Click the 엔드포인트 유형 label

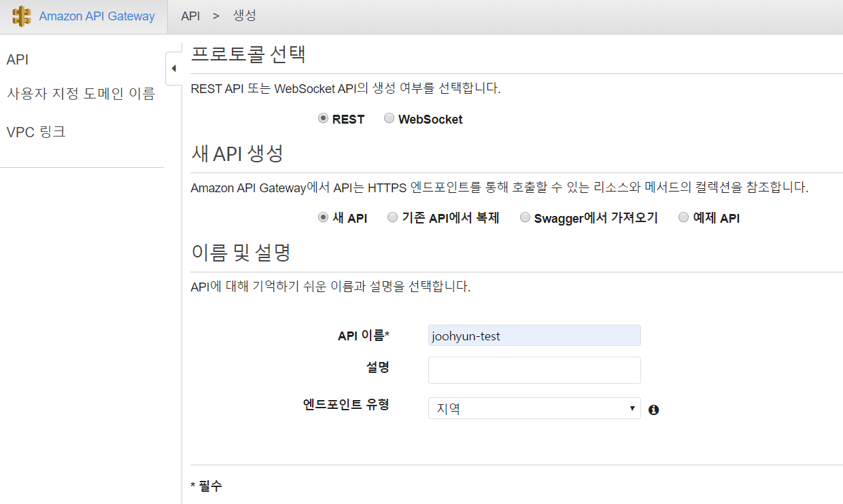(x=345, y=405)
